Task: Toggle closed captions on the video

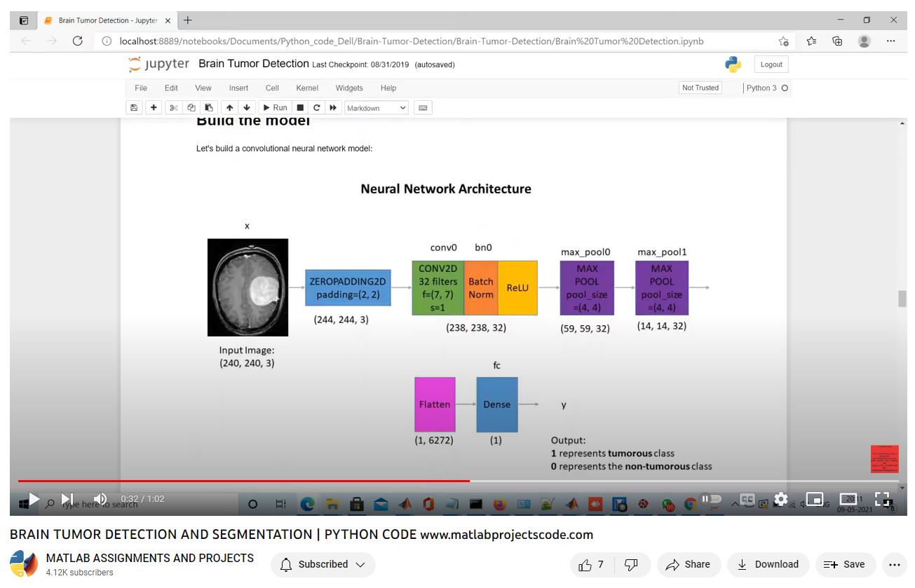Action: pyautogui.click(x=747, y=499)
